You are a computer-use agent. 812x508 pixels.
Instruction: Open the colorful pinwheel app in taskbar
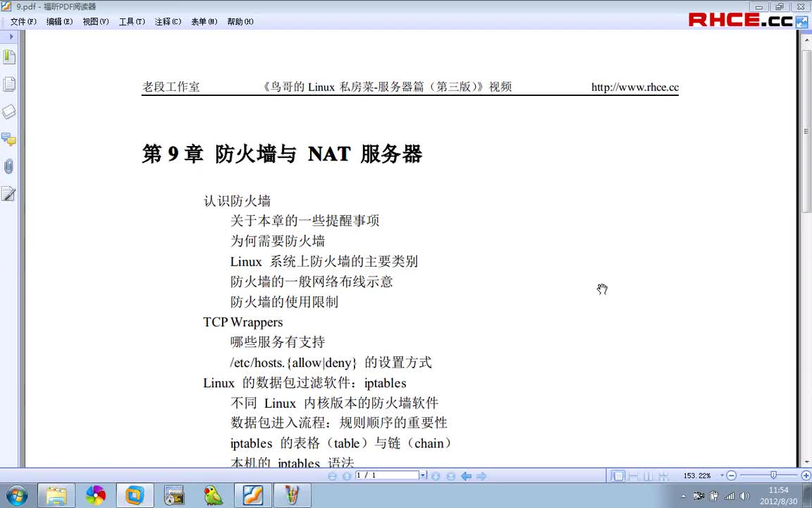[x=95, y=495]
